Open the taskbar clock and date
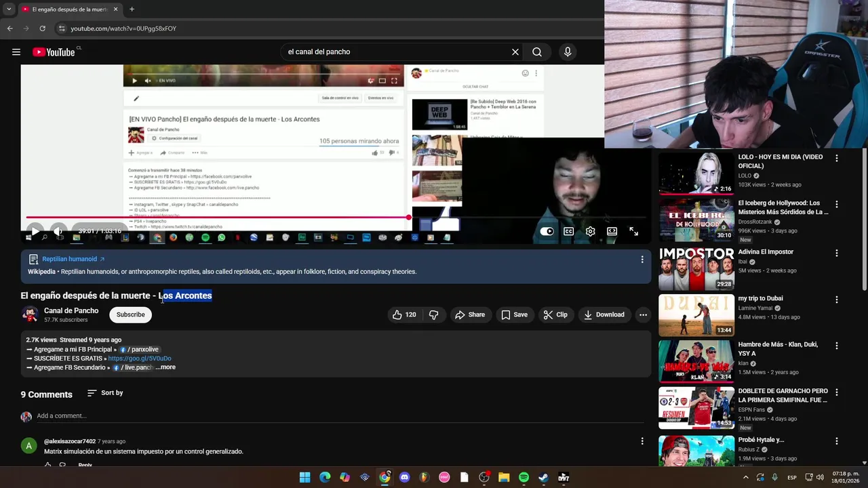Image resolution: width=868 pixels, height=488 pixels. point(846,477)
